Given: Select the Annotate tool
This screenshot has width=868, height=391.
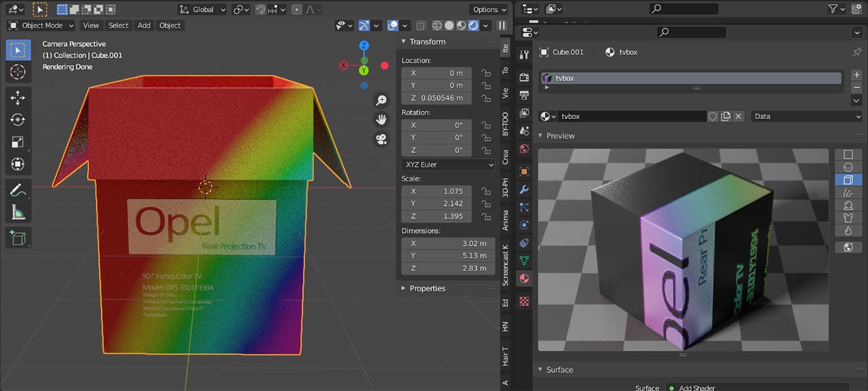Looking at the screenshot, I should point(18,190).
